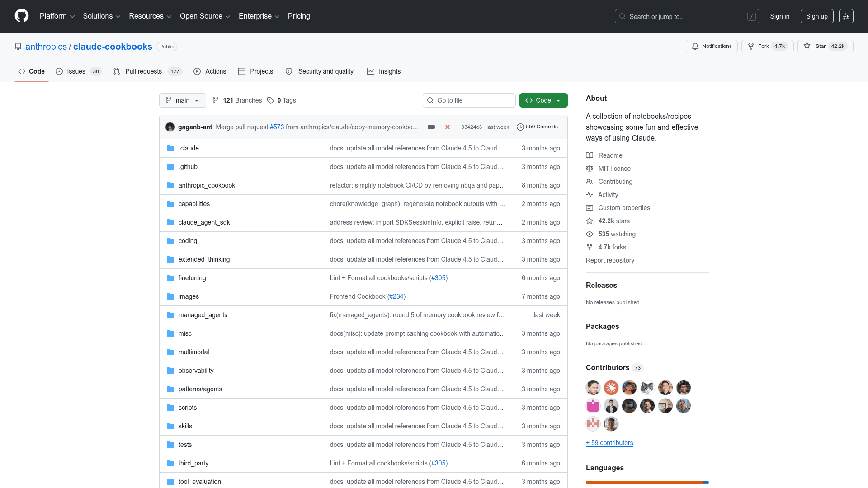The height and width of the screenshot is (488, 868).
Task: Click the languages breakdown bar
Action: pos(647,483)
